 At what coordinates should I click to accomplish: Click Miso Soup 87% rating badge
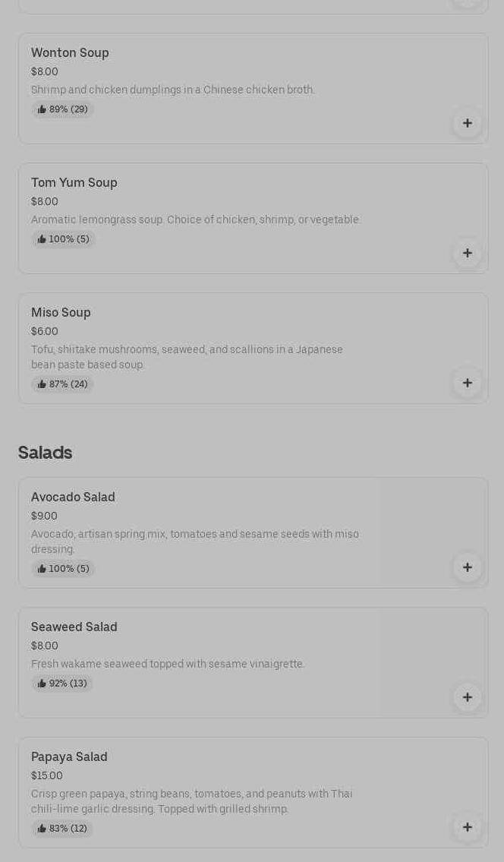coord(63,384)
